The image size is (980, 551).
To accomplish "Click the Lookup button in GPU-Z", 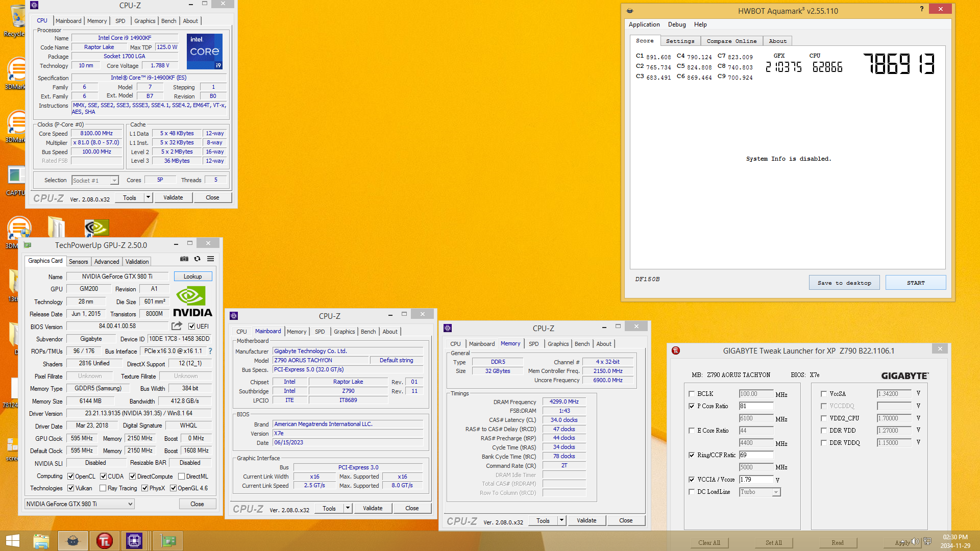I will 193,277.
